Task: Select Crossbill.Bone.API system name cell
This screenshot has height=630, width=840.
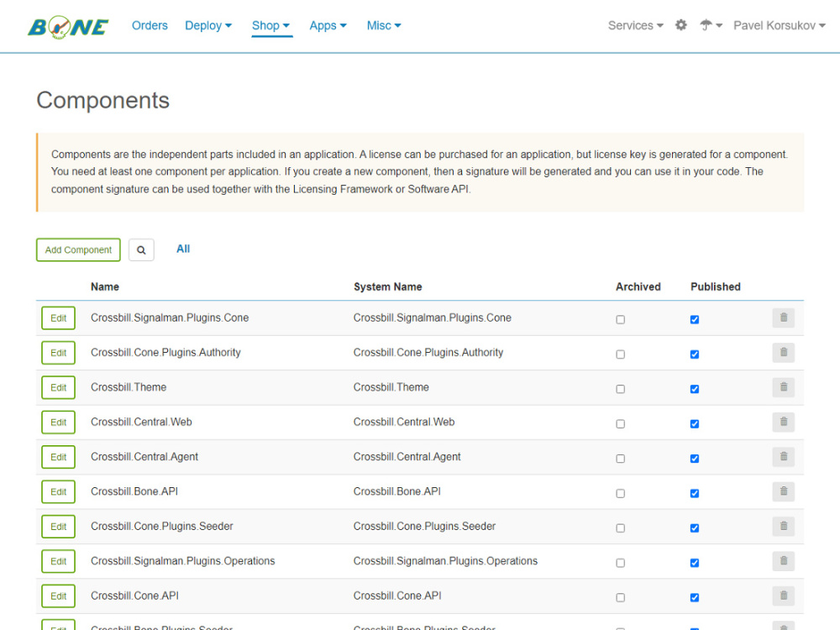Action: pyautogui.click(x=397, y=491)
